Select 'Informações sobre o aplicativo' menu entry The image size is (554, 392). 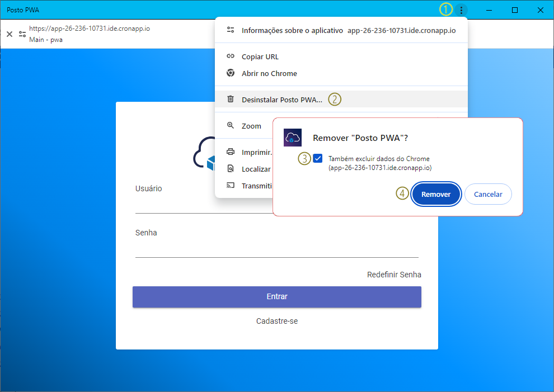point(341,30)
